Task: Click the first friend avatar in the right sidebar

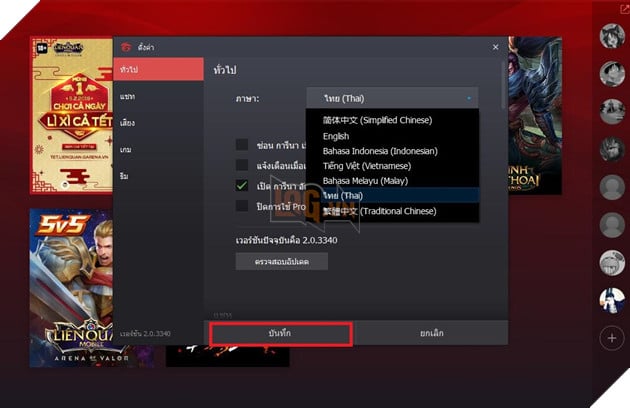Action: 611,36
